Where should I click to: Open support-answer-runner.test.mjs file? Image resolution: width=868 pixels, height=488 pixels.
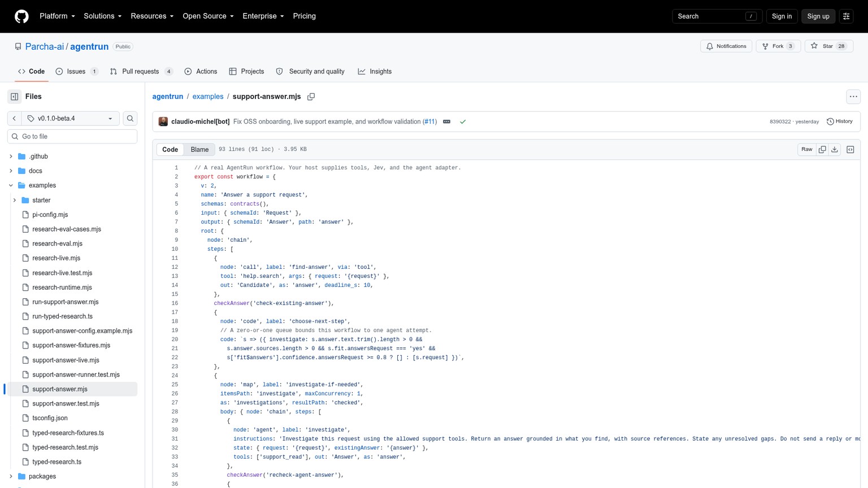(76, 374)
